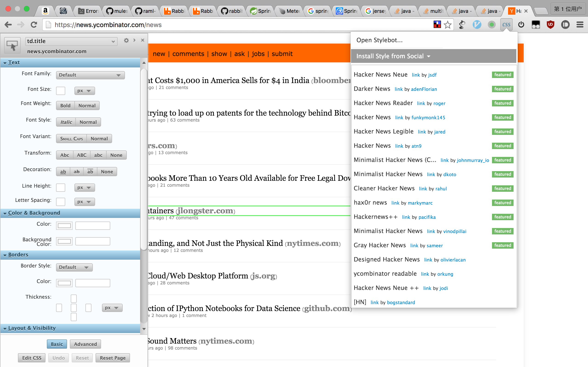Click the Edit CSS button
Screen dimensions: 588x367
click(x=32, y=358)
